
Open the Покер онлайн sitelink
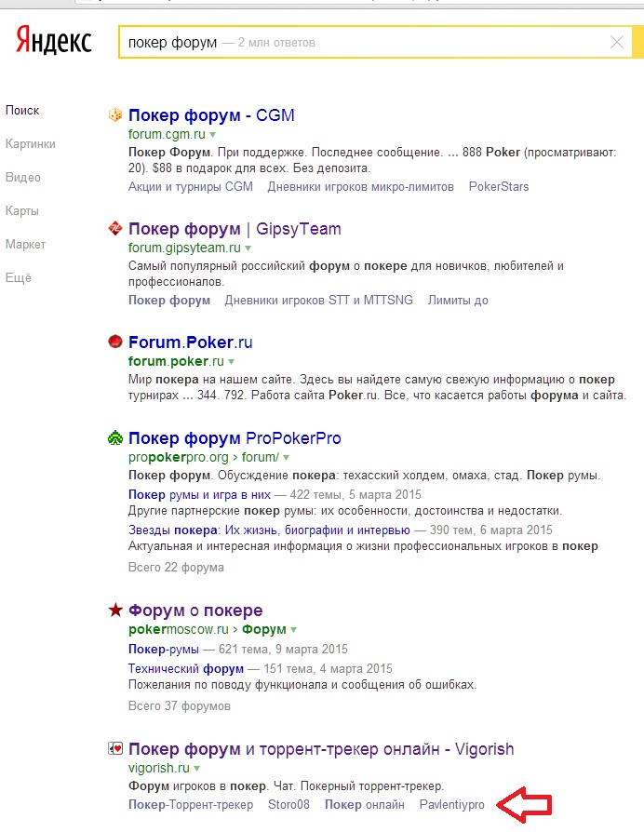click(x=365, y=805)
